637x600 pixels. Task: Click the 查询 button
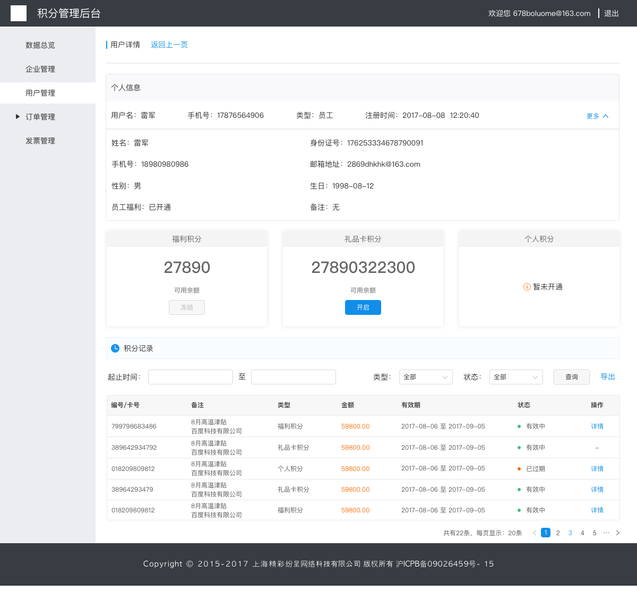pos(571,377)
